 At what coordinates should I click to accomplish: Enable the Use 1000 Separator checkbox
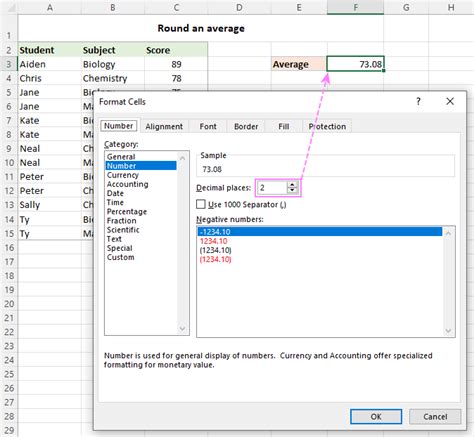[201, 204]
